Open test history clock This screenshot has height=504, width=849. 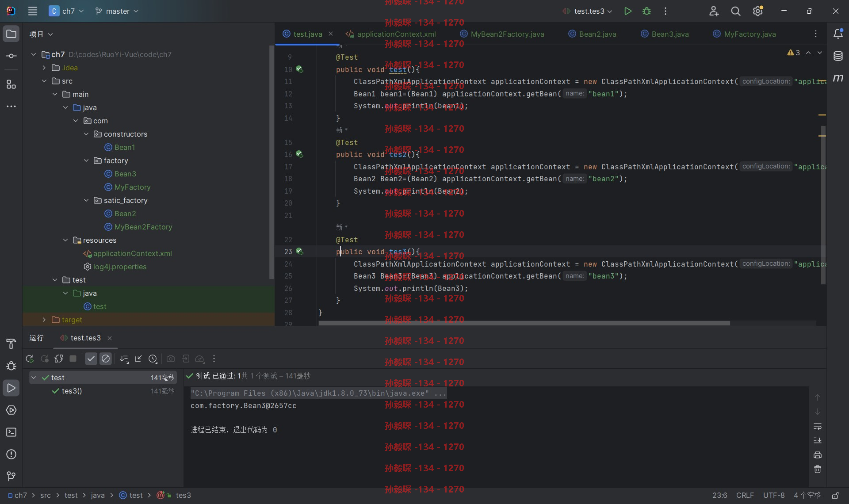[153, 359]
